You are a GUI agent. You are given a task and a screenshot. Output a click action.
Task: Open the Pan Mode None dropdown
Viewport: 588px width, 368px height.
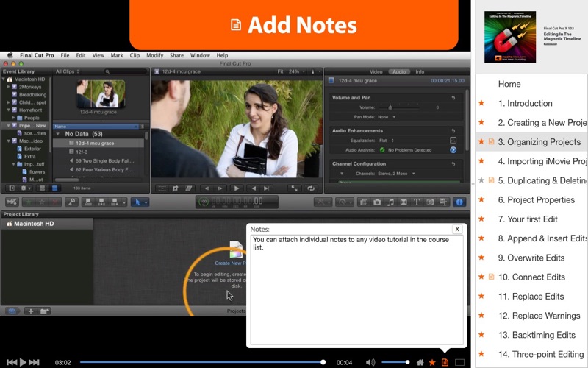point(387,117)
